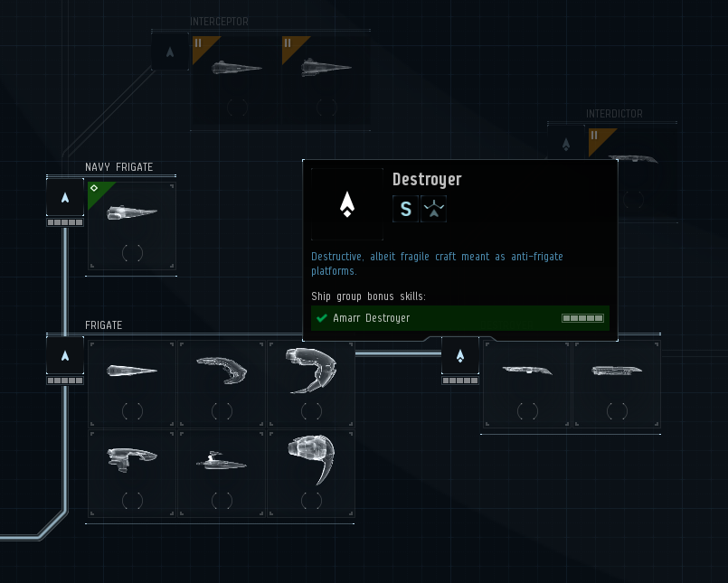Viewport: 728px width, 583px height.
Task: Select the first frigate in the top row
Action: [132, 384]
